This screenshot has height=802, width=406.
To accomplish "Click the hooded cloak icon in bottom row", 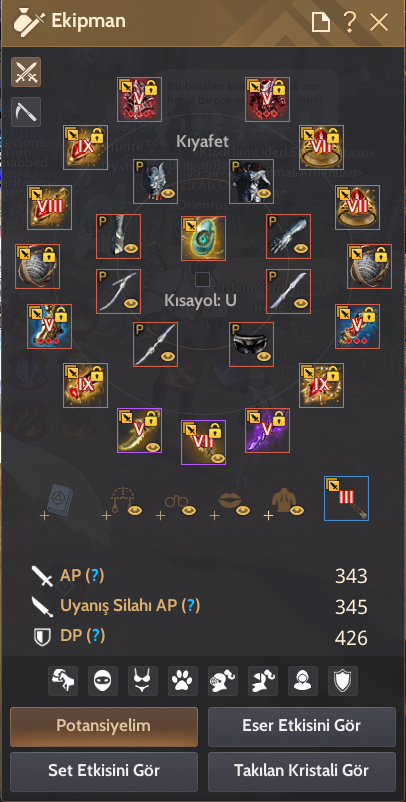I will (x=303, y=681).
